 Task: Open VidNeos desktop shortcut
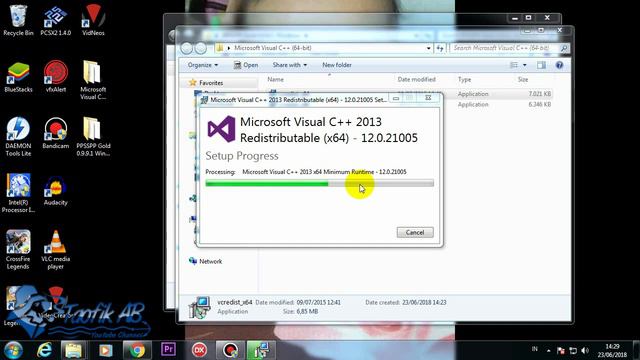tap(93, 20)
